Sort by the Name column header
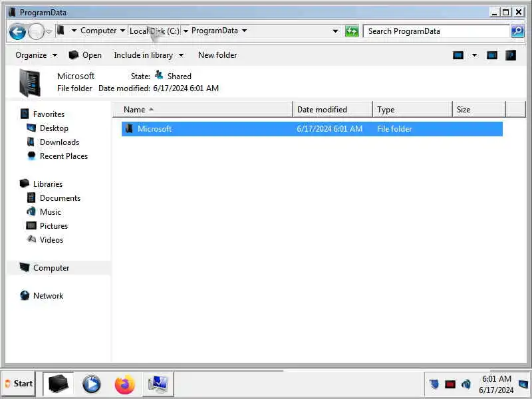The image size is (532, 399). point(202,110)
